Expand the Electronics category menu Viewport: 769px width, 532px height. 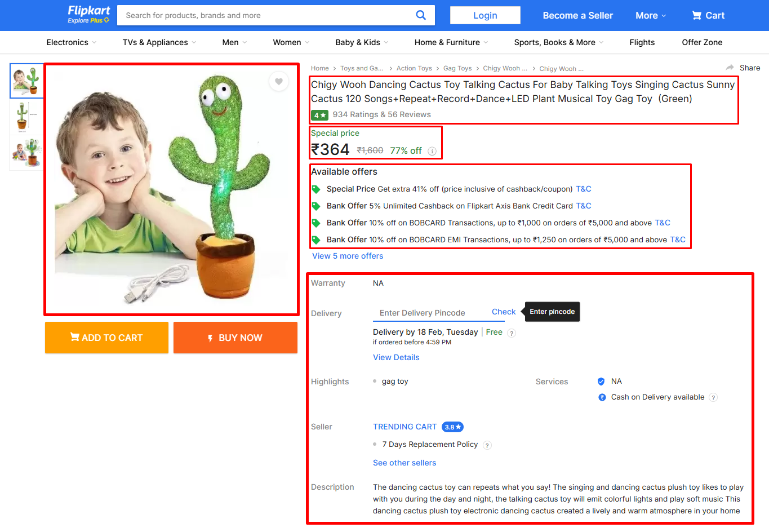pos(72,42)
